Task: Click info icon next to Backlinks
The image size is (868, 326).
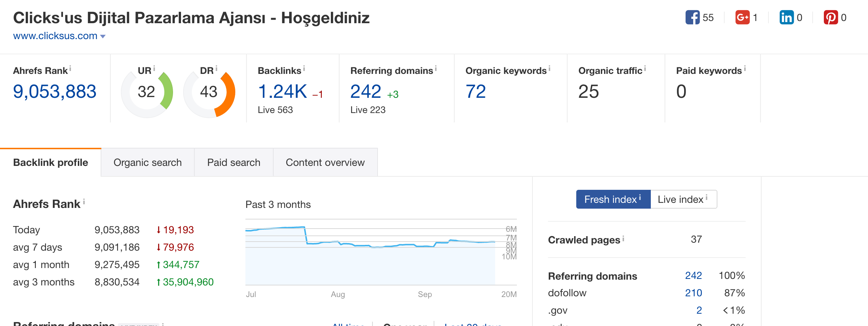Action: (304, 68)
